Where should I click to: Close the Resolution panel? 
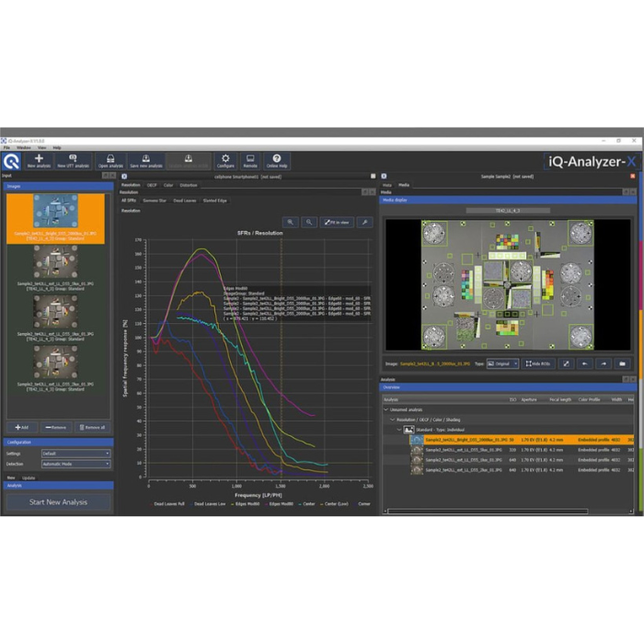tap(372, 192)
